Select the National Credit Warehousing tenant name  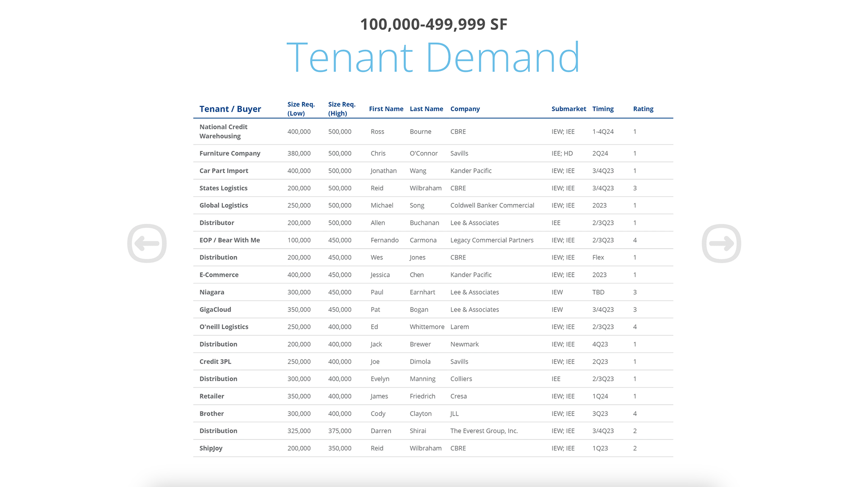[223, 132]
